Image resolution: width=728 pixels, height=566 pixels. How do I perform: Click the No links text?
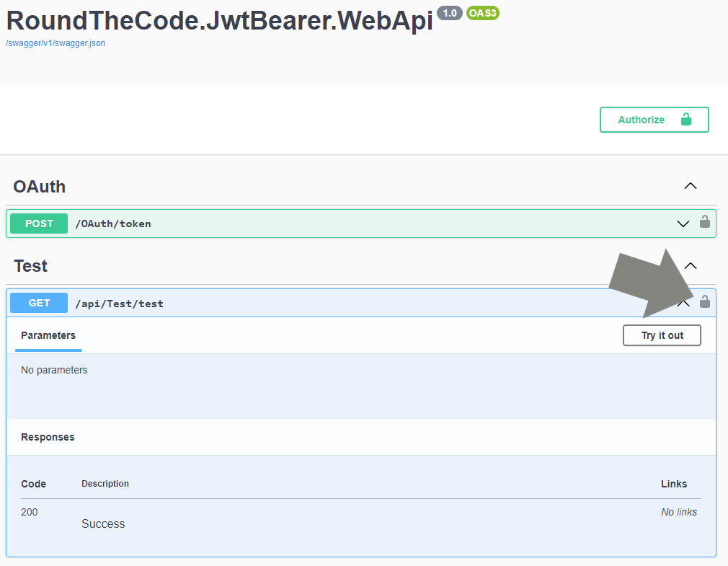[679, 512]
